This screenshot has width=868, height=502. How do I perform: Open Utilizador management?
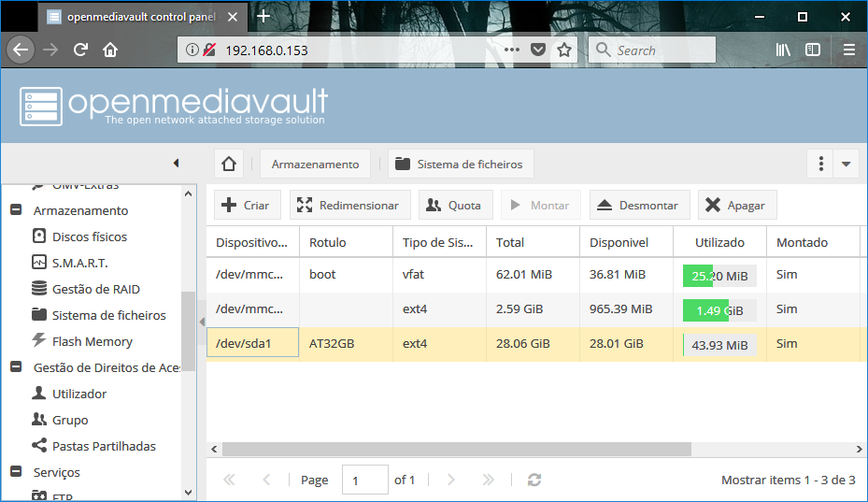coord(69,394)
